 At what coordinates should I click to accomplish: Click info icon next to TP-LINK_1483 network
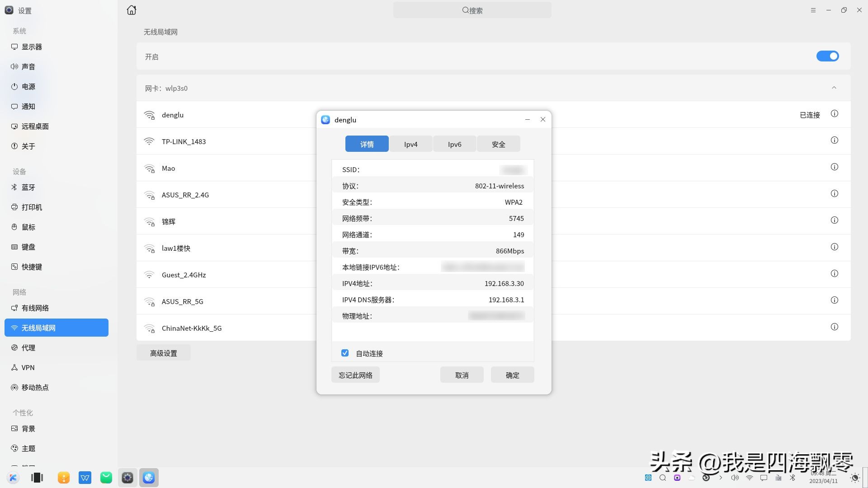tap(834, 140)
